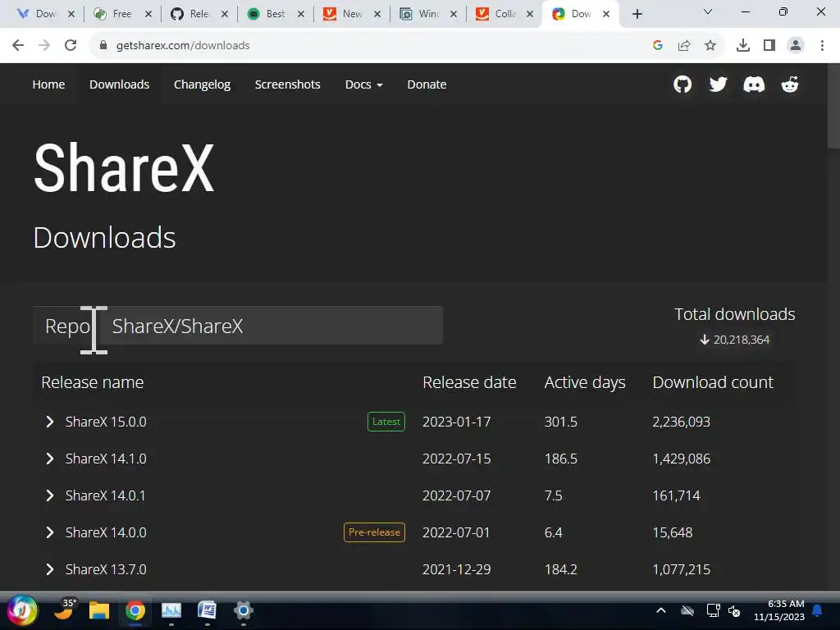
Task: Open notifications bell in taskbar
Action: [x=817, y=610]
